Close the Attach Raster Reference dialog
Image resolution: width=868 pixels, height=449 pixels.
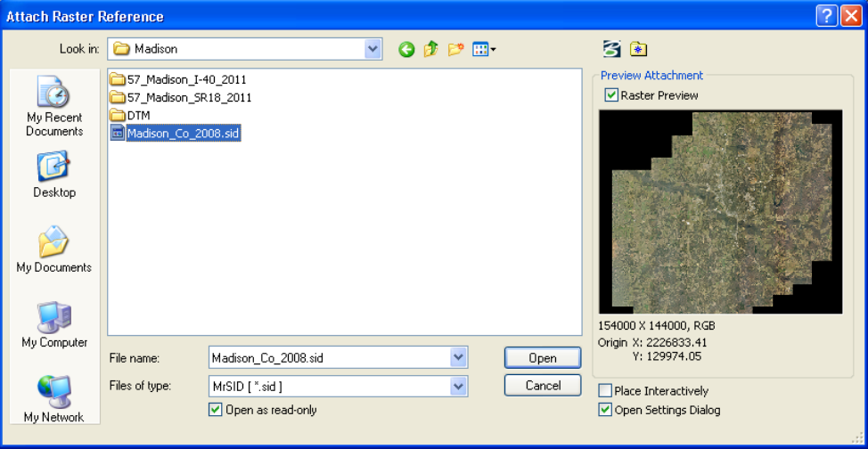click(x=851, y=17)
